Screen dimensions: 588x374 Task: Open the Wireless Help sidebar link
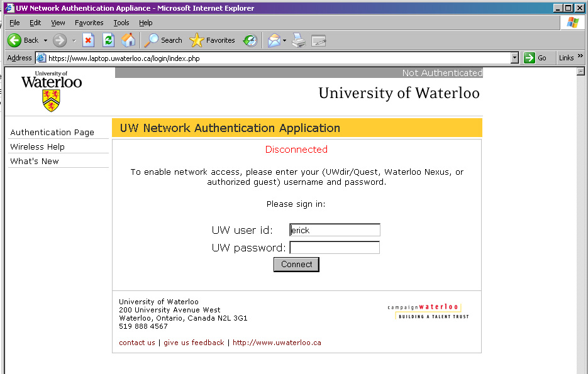(x=37, y=146)
